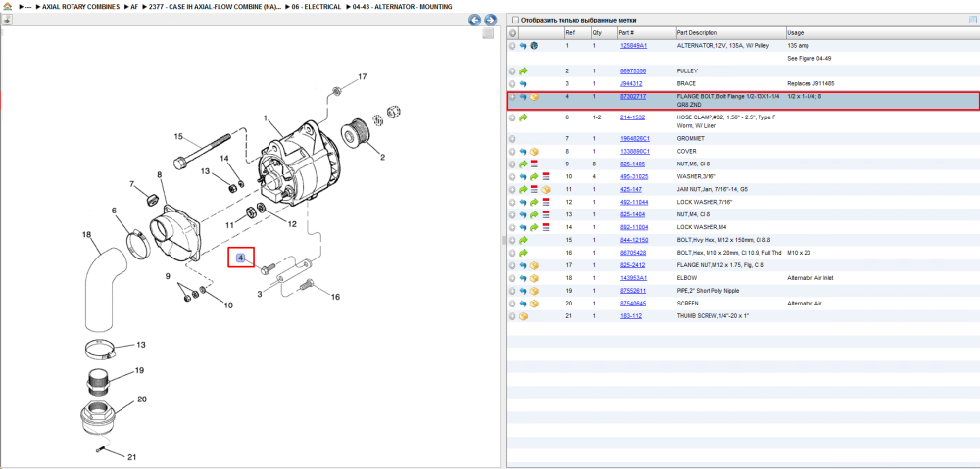Click the pin button above the diagram
This screenshot has width=980, height=469.
click(x=6, y=20)
